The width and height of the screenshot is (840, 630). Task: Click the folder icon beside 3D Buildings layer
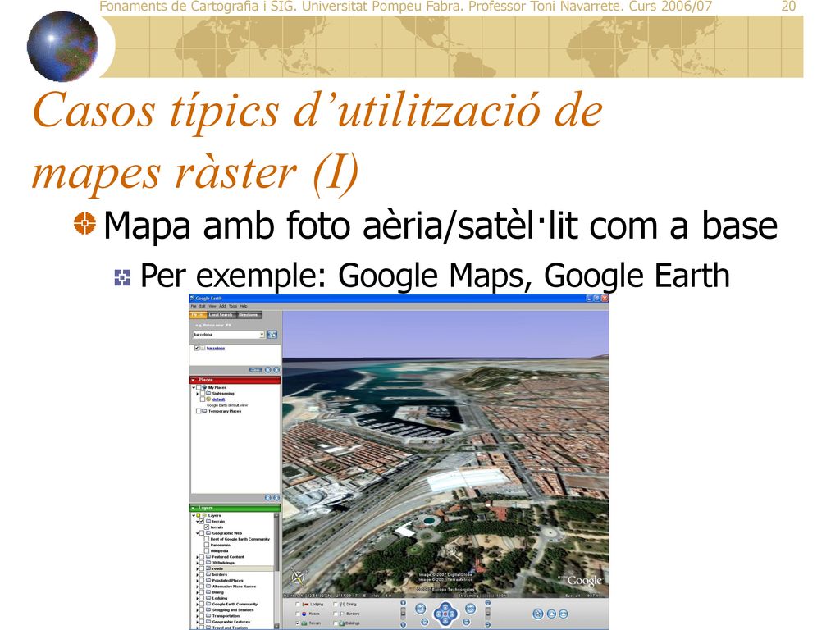[208, 563]
